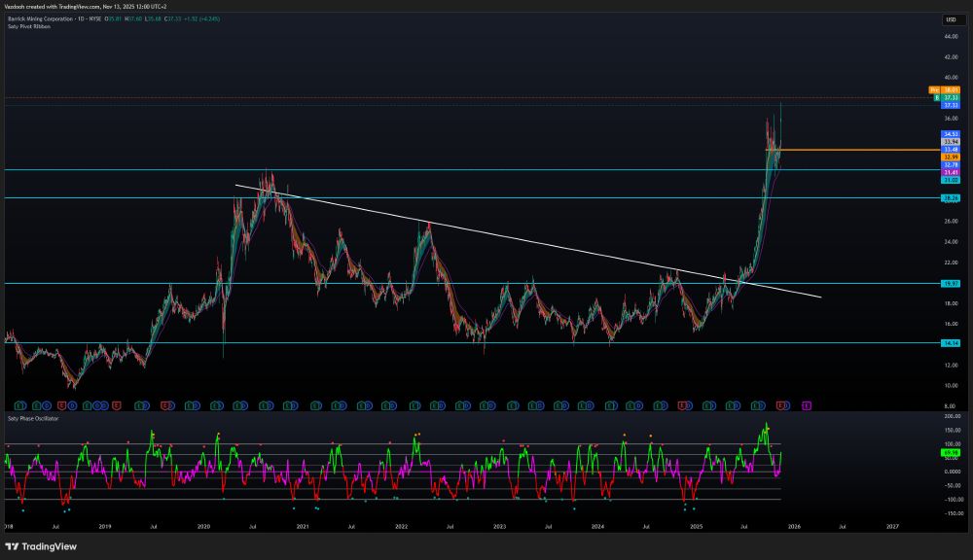Click the purple upcoming earnings marker
This screenshot has width=973, height=560.
[806, 405]
